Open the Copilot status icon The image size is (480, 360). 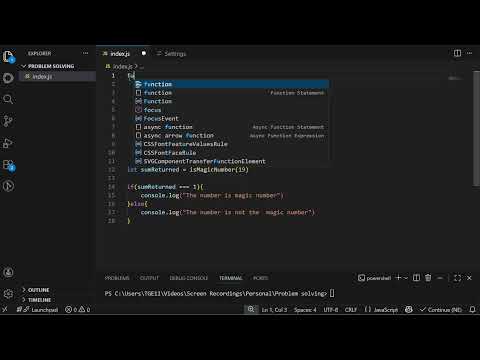tap(408, 309)
